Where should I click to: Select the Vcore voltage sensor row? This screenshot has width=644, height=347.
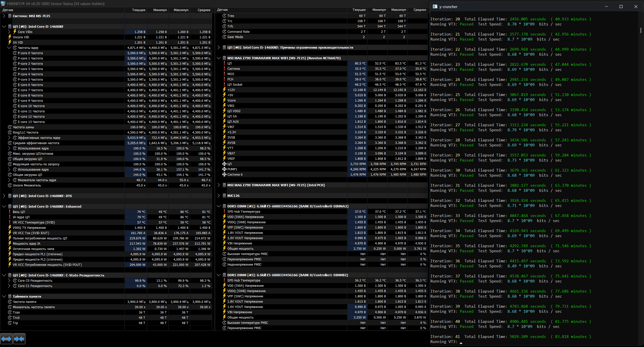pos(231,100)
